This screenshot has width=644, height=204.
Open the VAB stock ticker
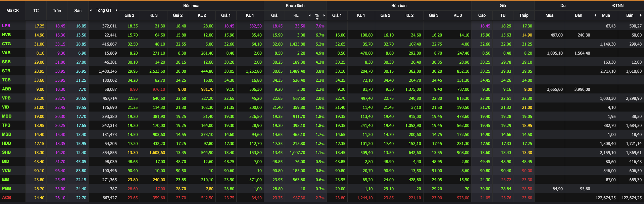click(6, 53)
